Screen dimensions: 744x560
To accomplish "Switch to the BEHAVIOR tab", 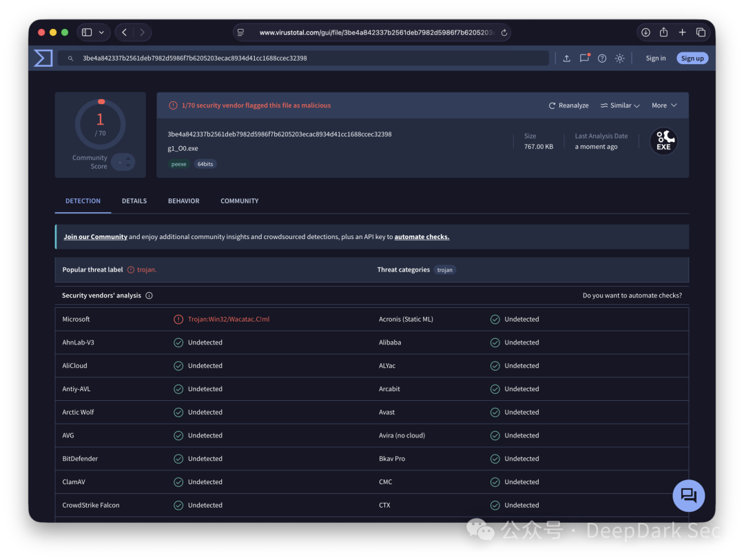I will click(x=184, y=201).
